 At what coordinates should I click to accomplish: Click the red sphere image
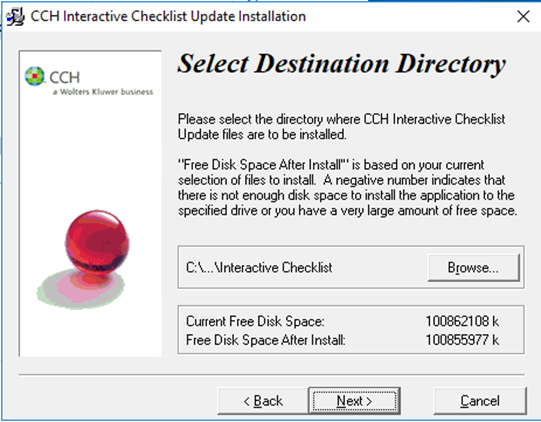pyautogui.click(x=97, y=243)
